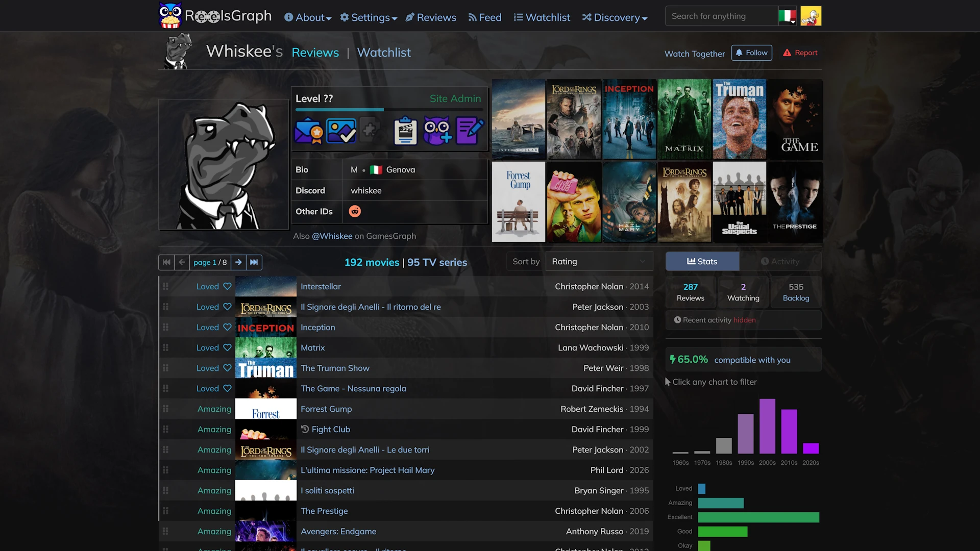The width and height of the screenshot is (980, 551).
Task: Open director Christopher Nolan in Inception row
Action: [589, 328]
